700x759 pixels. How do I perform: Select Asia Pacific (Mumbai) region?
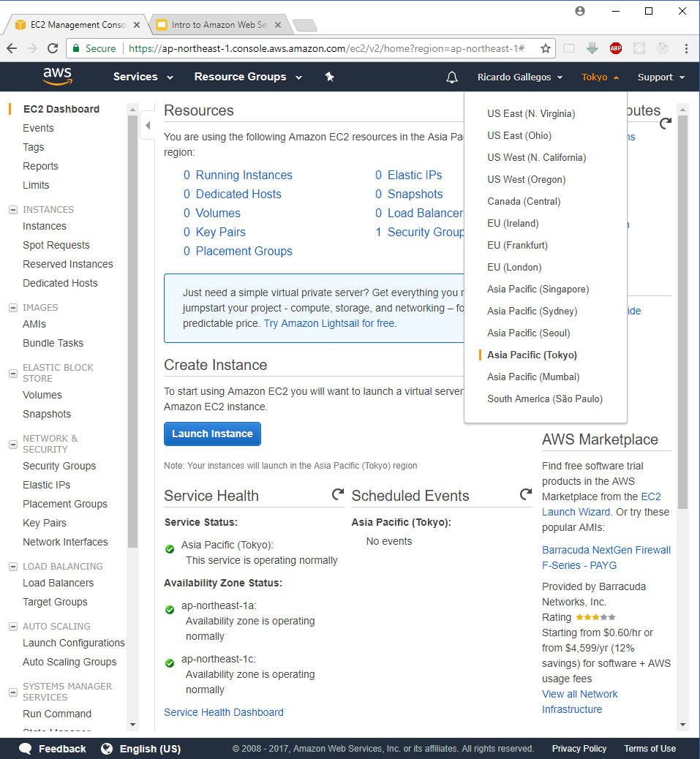click(x=533, y=377)
